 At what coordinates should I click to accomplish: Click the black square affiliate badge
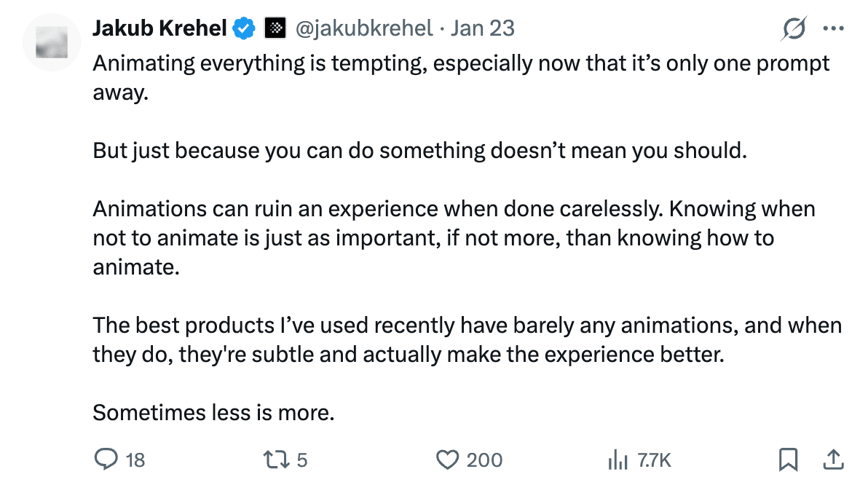[x=274, y=29]
